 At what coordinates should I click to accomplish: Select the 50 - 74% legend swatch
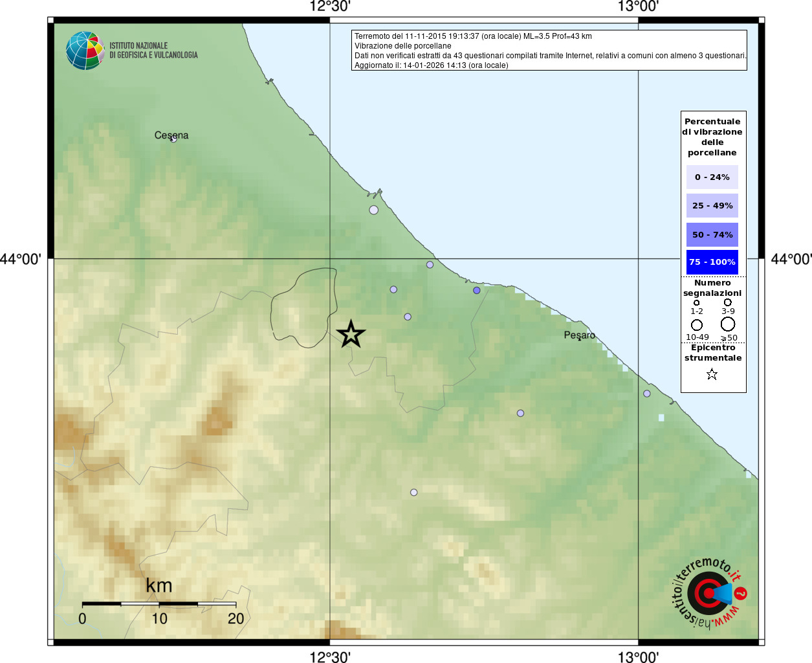[x=712, y=234]
